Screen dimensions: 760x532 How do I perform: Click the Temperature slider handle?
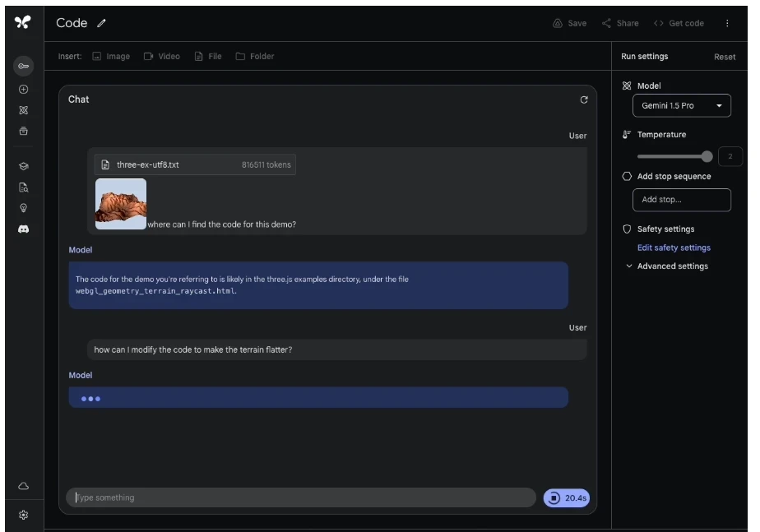707,156
